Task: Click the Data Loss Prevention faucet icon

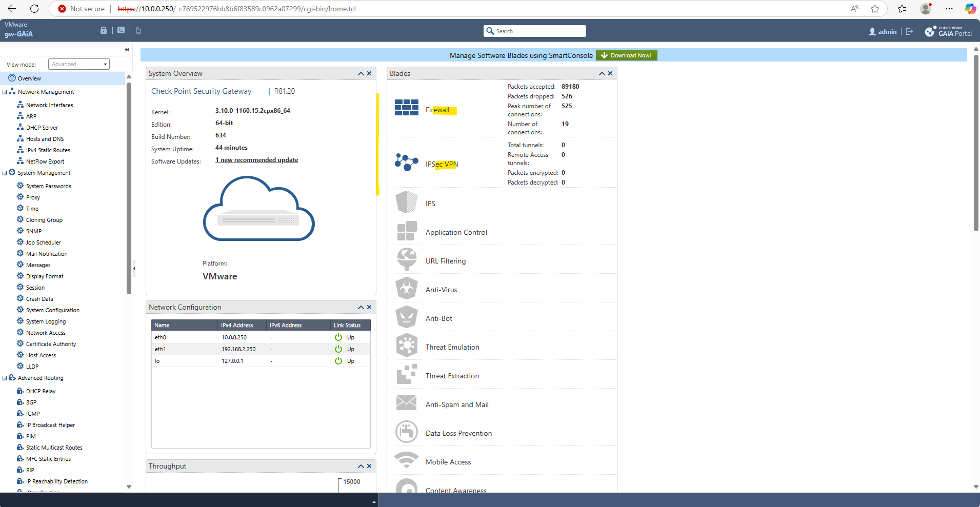Action: 407,432
